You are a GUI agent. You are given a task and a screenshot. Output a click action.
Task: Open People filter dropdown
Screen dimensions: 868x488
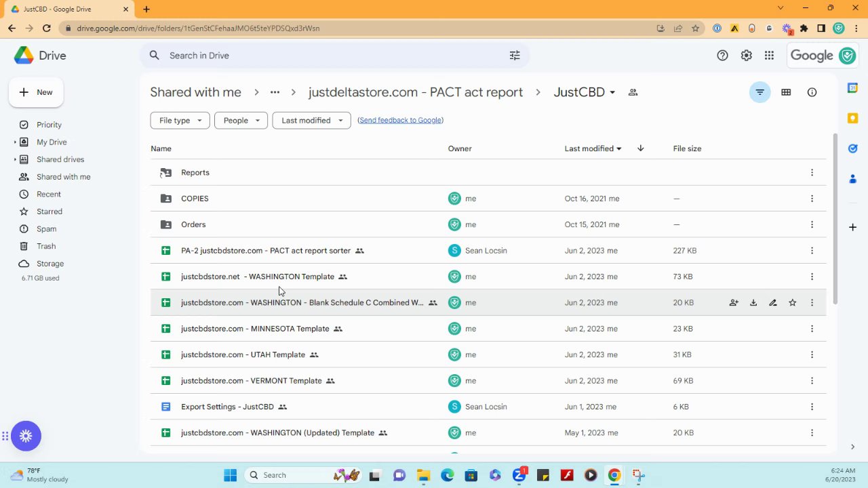(241, 121)
